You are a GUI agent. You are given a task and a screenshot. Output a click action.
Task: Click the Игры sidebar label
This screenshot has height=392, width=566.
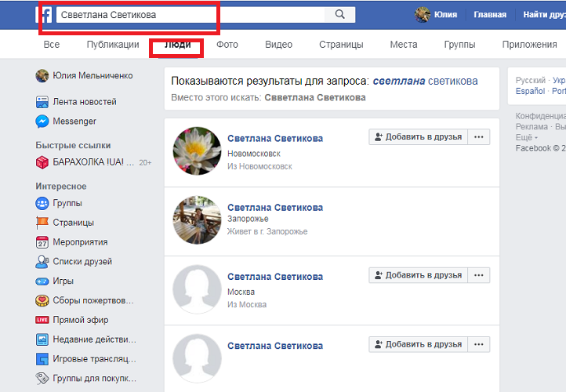(63, 281)
